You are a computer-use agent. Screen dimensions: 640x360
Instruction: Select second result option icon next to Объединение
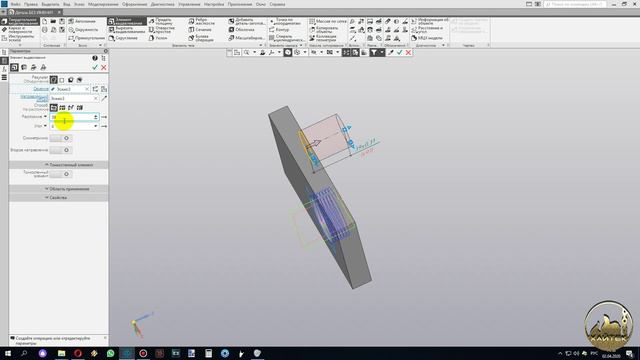pos(62,80)
